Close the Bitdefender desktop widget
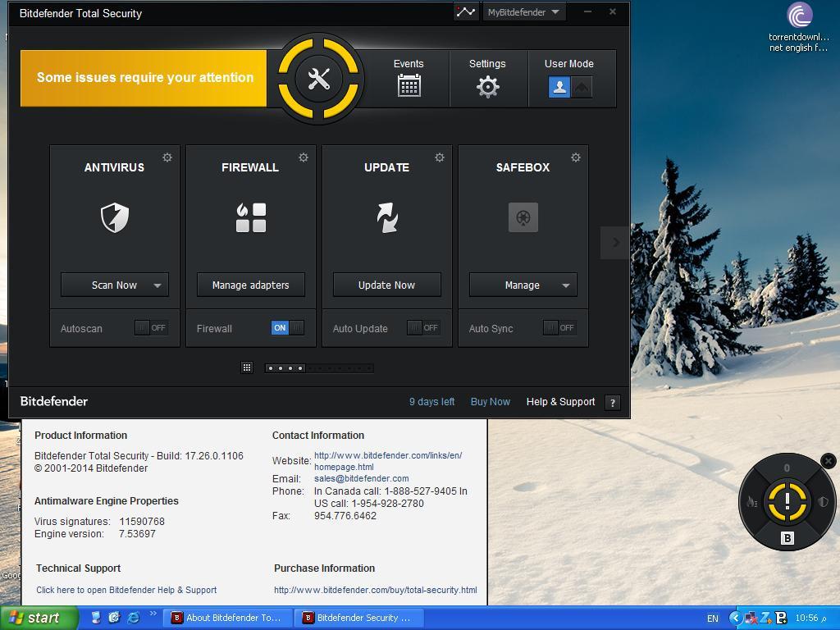Screen dimensions: 840x630 (829, 461)
